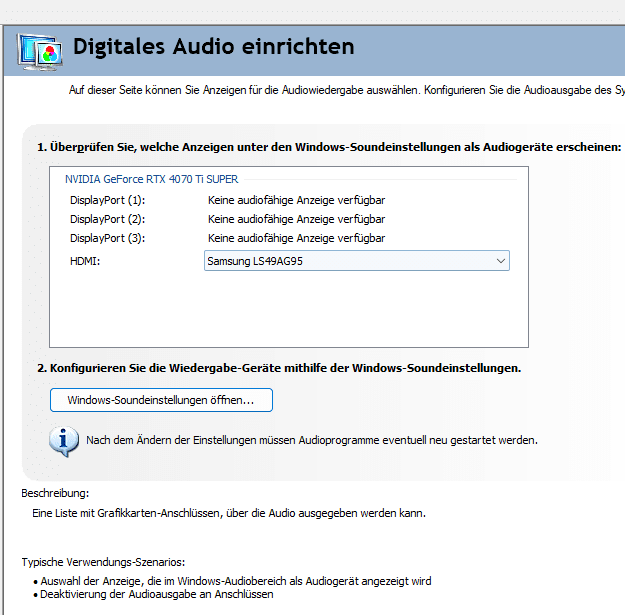Click the 'Beschreibung:' label
The image size is (625, 615).
(x=55, y=493)
